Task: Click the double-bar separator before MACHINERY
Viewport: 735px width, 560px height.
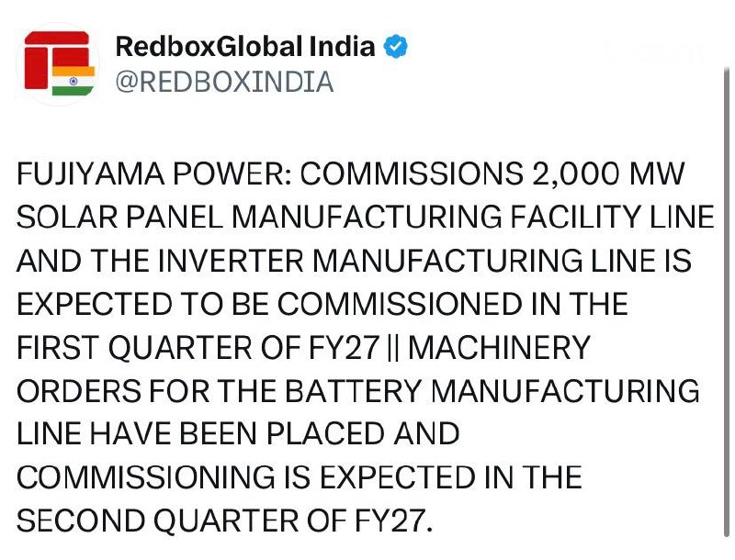Action: [394, 348]
